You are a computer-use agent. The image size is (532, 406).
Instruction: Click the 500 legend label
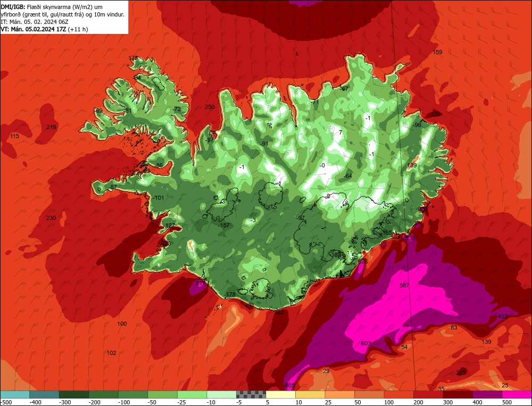[x=507, y=402]
